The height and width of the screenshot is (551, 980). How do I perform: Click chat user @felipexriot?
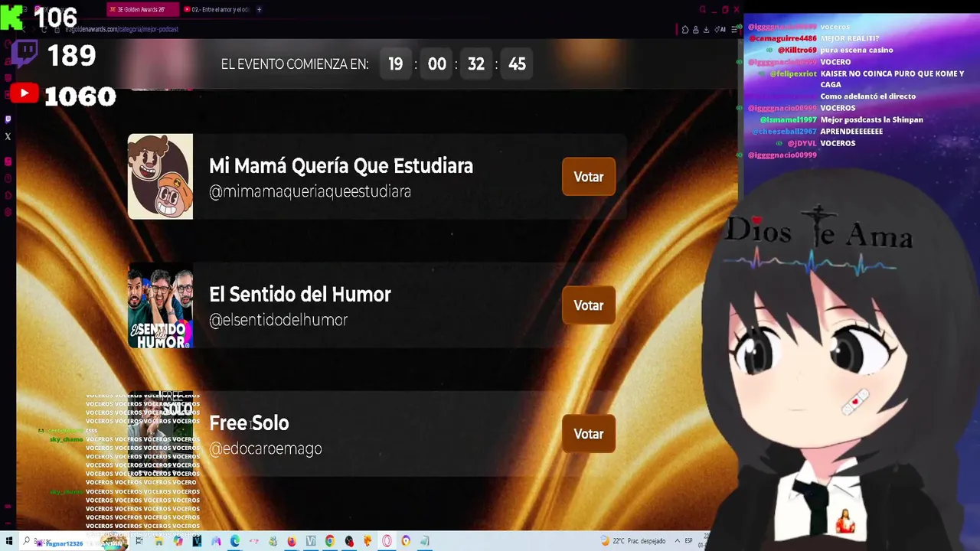pyautogui.click(x=793, y=73)
